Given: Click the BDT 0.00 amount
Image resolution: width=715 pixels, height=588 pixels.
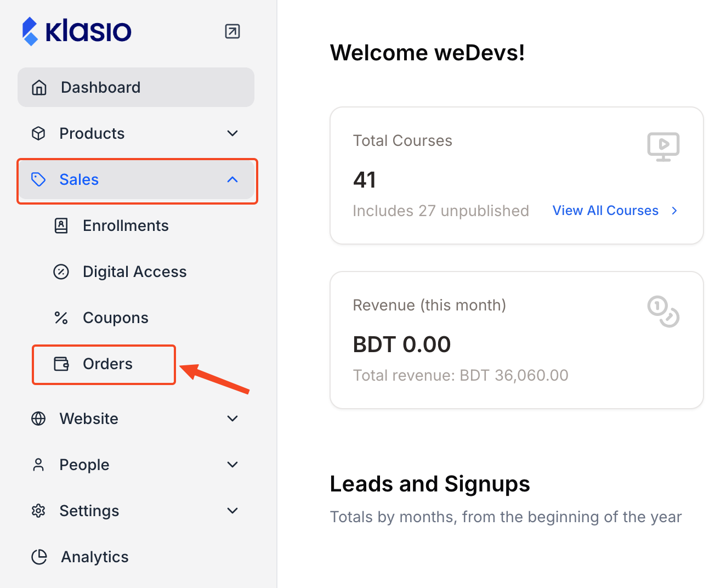Looking at the screenshot, I should (402, 344).
